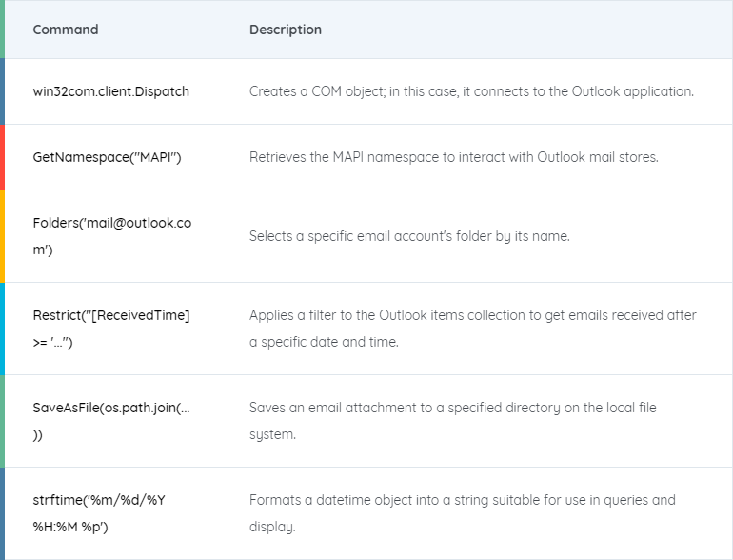Click the email attachment saving description
The image size is (733, 560).
coord(452,421)
